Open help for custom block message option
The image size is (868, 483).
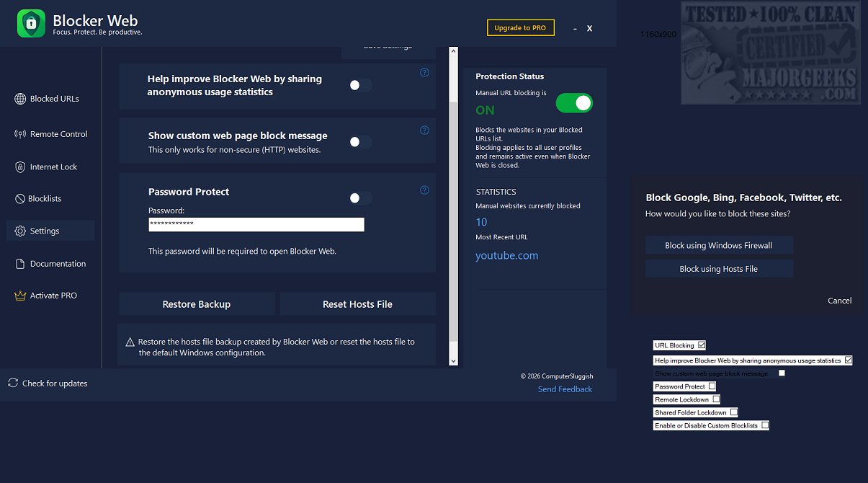424,130
